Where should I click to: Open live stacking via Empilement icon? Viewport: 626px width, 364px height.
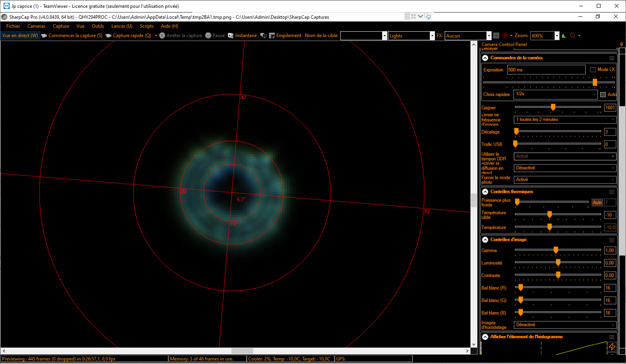[272, 36]
